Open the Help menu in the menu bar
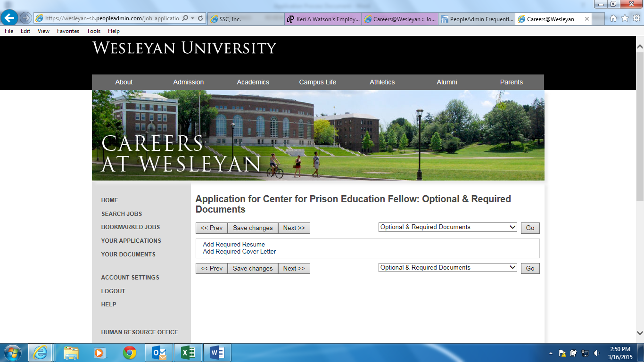Screen dimensions: 644x362 pyautogui.click(x=114, y=31)
